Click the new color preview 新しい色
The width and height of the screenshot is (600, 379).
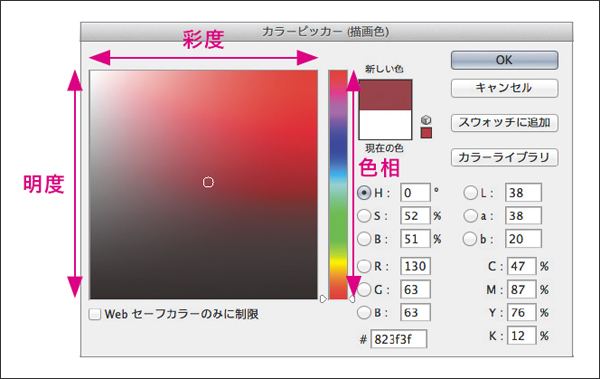point(385,95)
